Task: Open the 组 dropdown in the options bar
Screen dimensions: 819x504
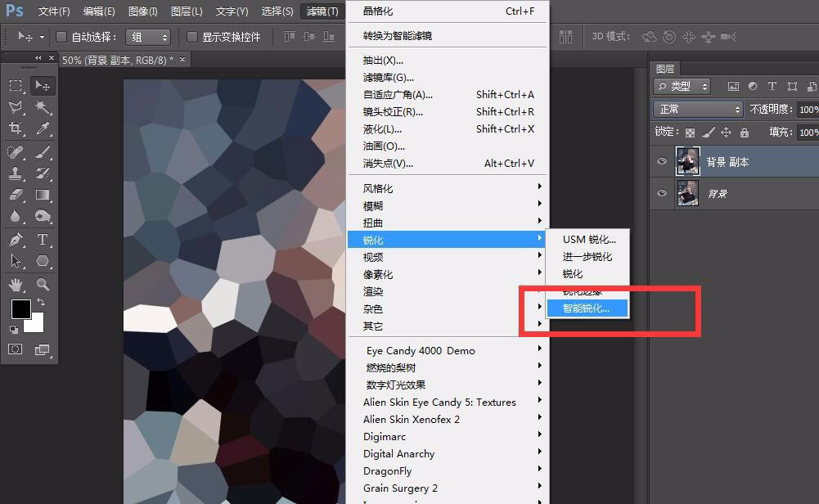Action: pyautogui.click(x=147, y=37)
